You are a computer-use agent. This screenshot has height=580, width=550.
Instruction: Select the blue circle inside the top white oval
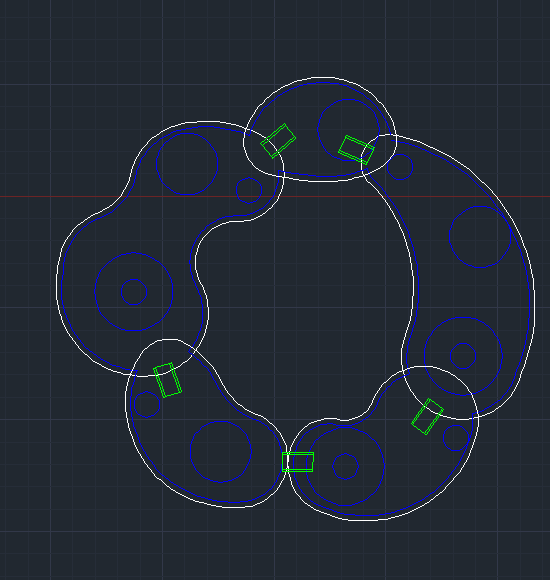click(x=348, y=130)
